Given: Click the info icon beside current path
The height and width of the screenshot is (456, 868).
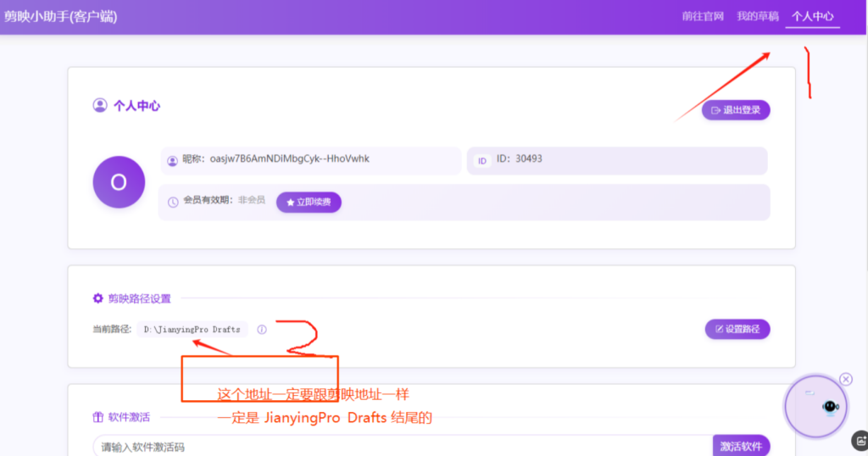Looking at the screenshot, I should click(262, 329).
